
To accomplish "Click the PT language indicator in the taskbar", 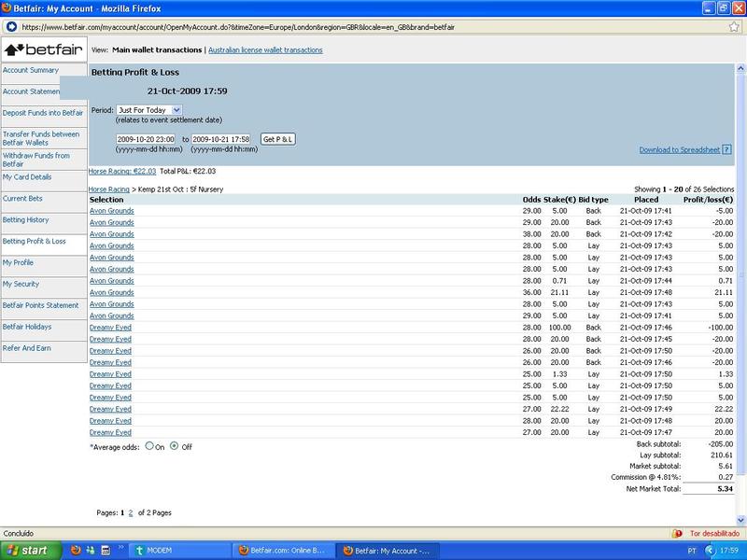I will [x=692, y=551].
